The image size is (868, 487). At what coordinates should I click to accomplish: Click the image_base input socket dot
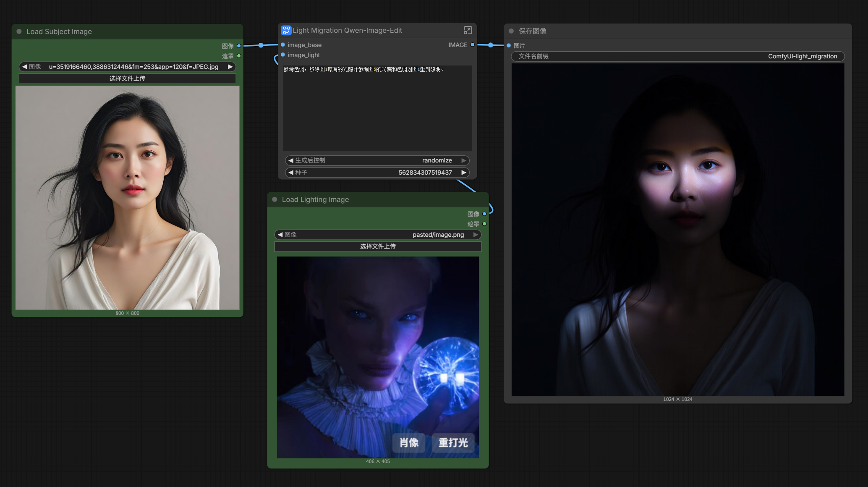(x=283, y=45)
